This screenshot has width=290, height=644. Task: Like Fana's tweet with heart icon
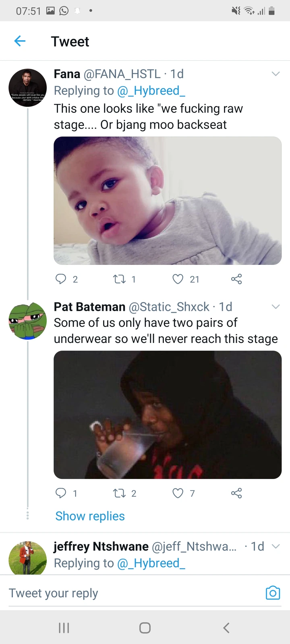tap(178, 279)
